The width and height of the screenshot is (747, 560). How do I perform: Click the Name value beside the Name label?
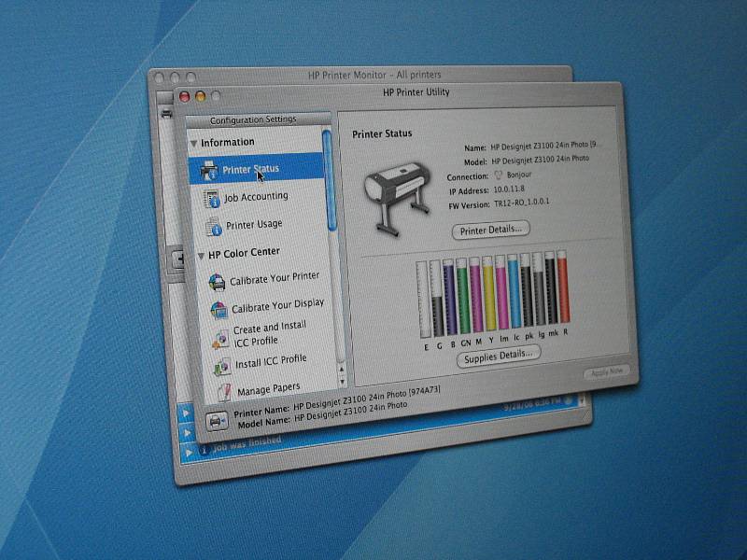click(543, 146)
